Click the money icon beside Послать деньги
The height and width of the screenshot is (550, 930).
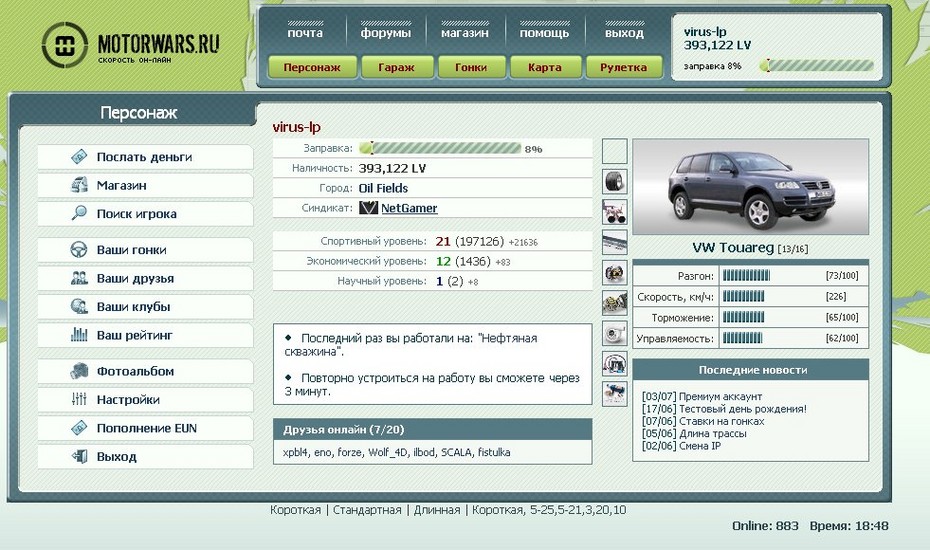tap(79, 157)
